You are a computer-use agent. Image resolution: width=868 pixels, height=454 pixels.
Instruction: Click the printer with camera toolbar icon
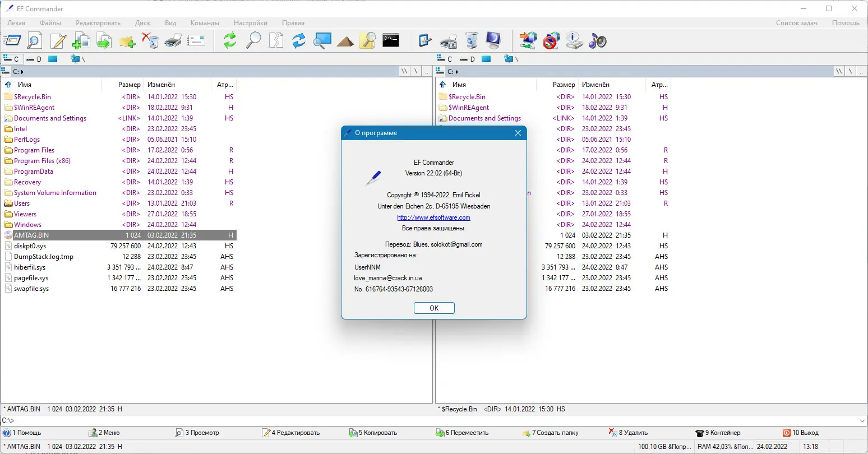pos(448,40)
